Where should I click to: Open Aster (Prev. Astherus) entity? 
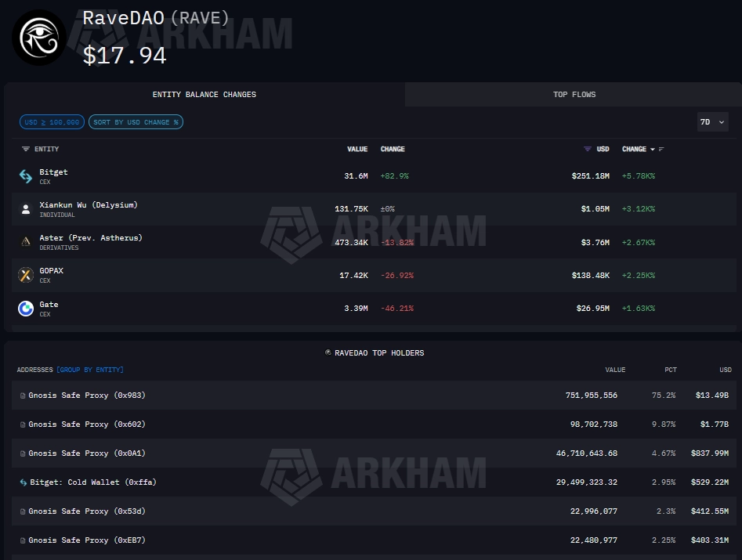pyautogui.click(x=91, y=238)
